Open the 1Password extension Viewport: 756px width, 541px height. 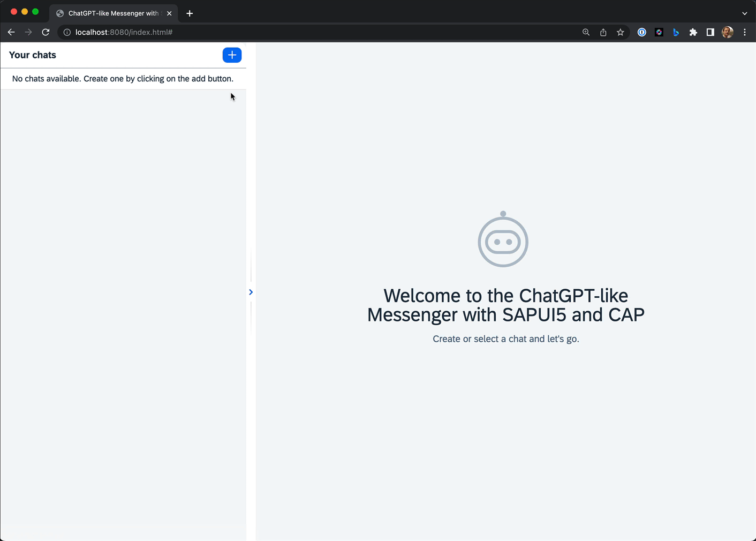641,32
